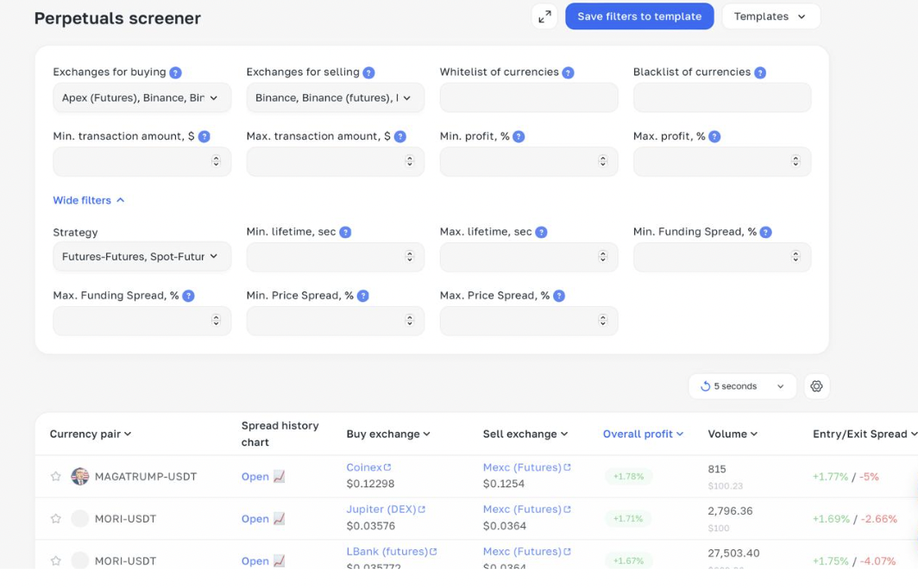This screenshot has width=918, height=588.
Task: Open the Templates dropdown
Action: (770, 16)
